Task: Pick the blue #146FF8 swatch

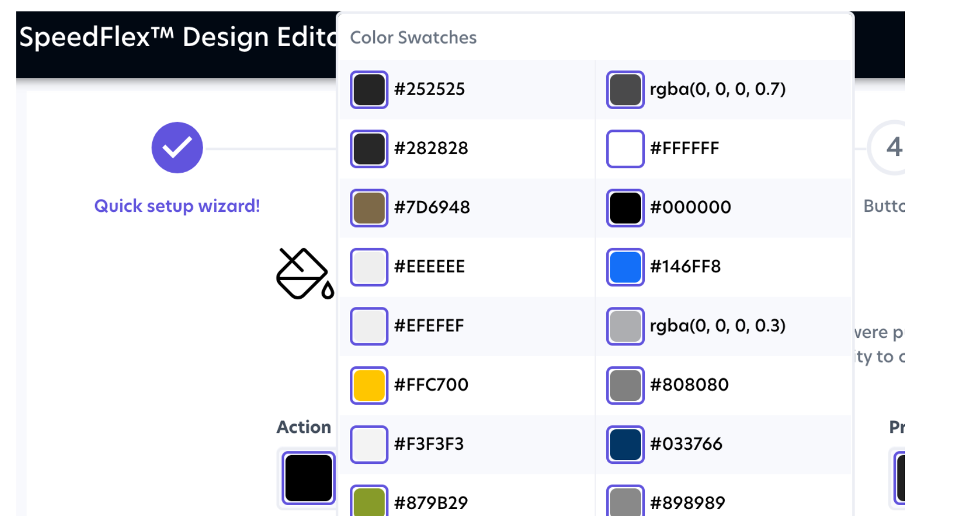Action: pos(625,267)
